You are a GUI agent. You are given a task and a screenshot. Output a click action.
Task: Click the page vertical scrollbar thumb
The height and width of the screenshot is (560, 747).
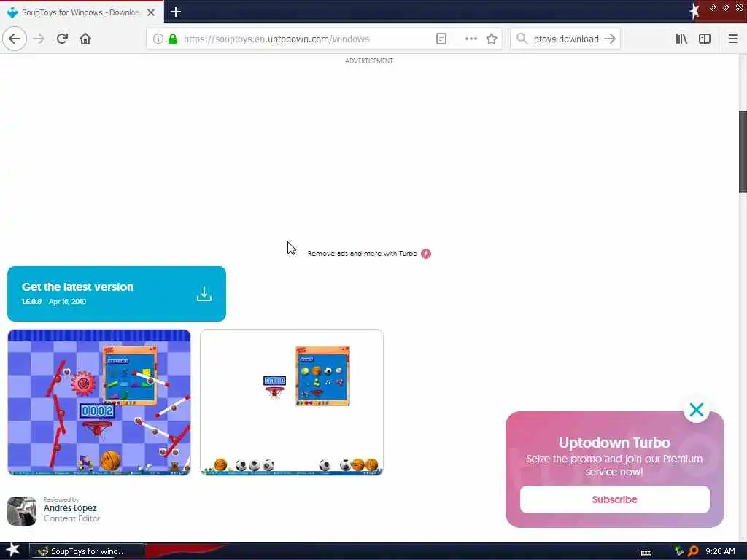pos(743,152)
